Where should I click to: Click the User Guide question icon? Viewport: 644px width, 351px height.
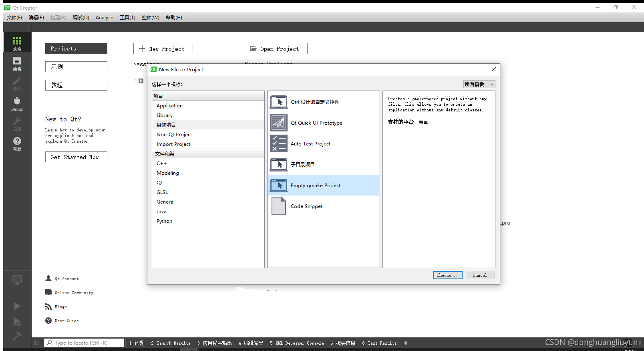[48, 321]
